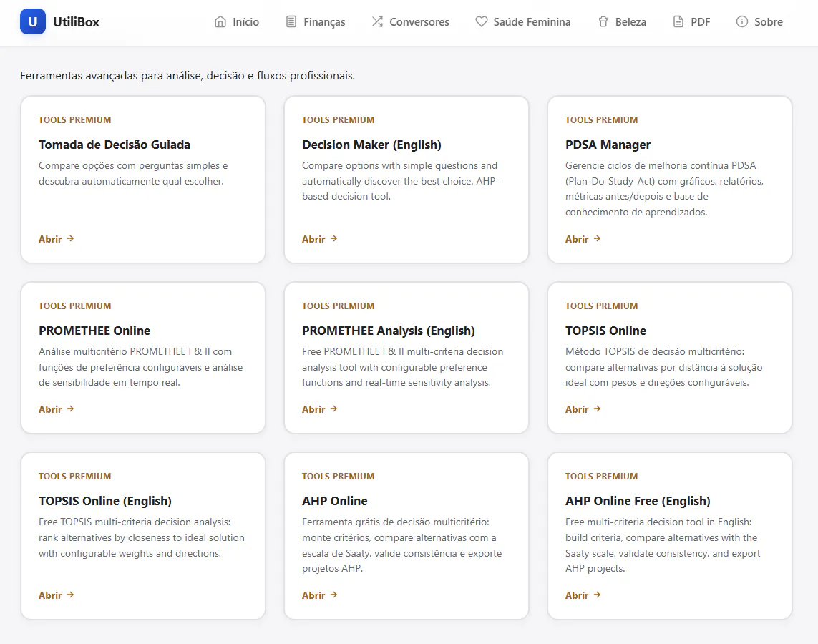Click description 'Ferramenta grátis de decisão multicritério'

pos(401,545)
